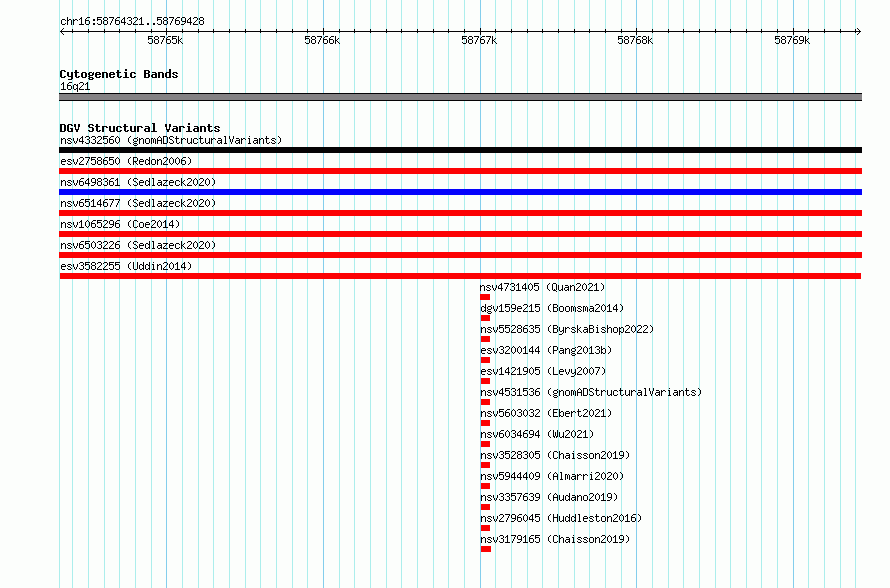Click the DGV Structural Variants track title
This screenshot has width=890, height=588.
[x=140, y=128]
